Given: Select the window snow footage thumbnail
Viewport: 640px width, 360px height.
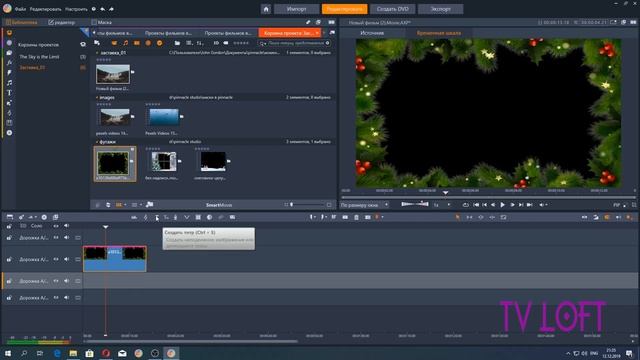Looking at the screenshot, I should (164, 162).
